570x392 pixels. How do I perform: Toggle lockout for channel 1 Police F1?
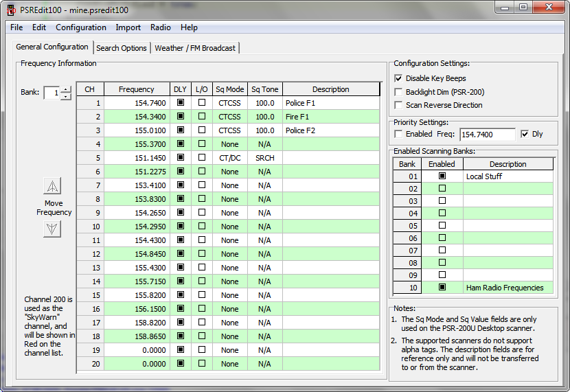coord(201,103)
